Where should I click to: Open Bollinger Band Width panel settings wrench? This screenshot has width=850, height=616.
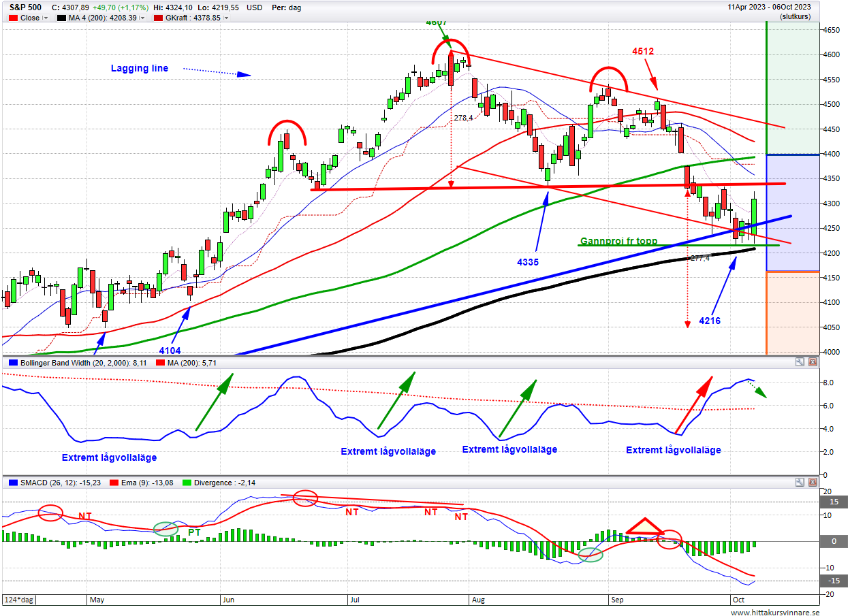pos(800,362)
